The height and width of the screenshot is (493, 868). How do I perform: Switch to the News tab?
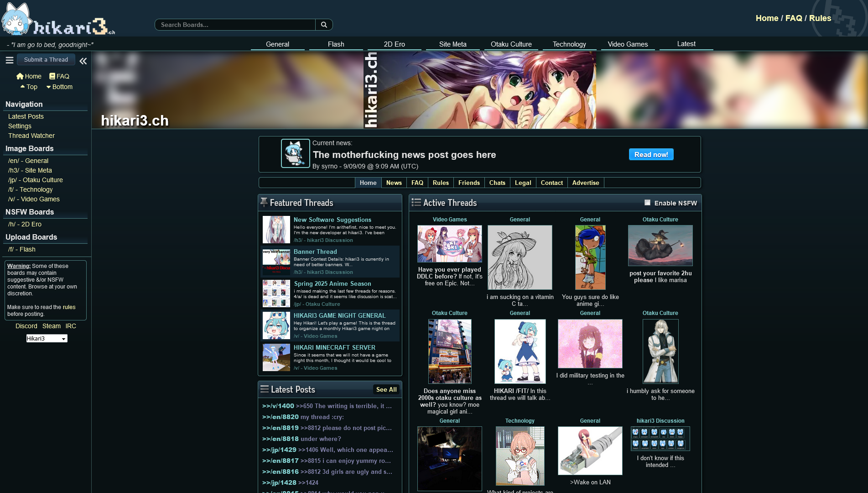point(394,183)
